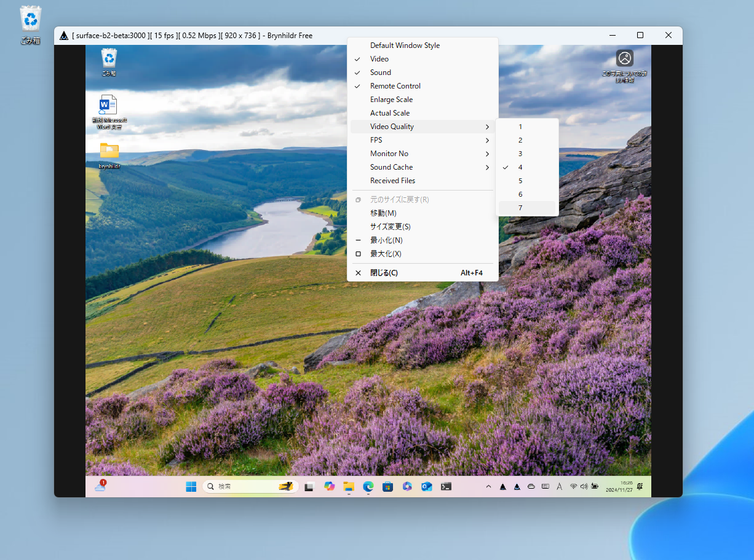Select video quality 3

pos(527,154)
